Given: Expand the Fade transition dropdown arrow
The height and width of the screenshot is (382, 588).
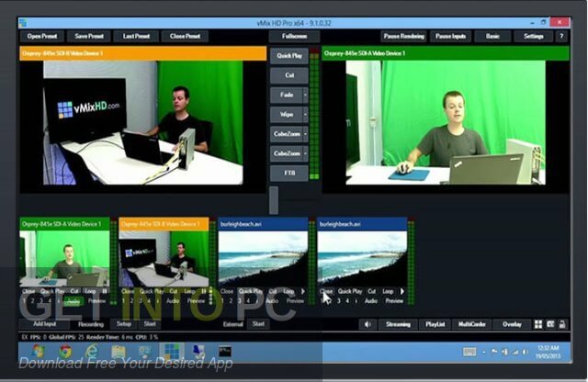Looking at the screenshot, I should coord(305,95).
